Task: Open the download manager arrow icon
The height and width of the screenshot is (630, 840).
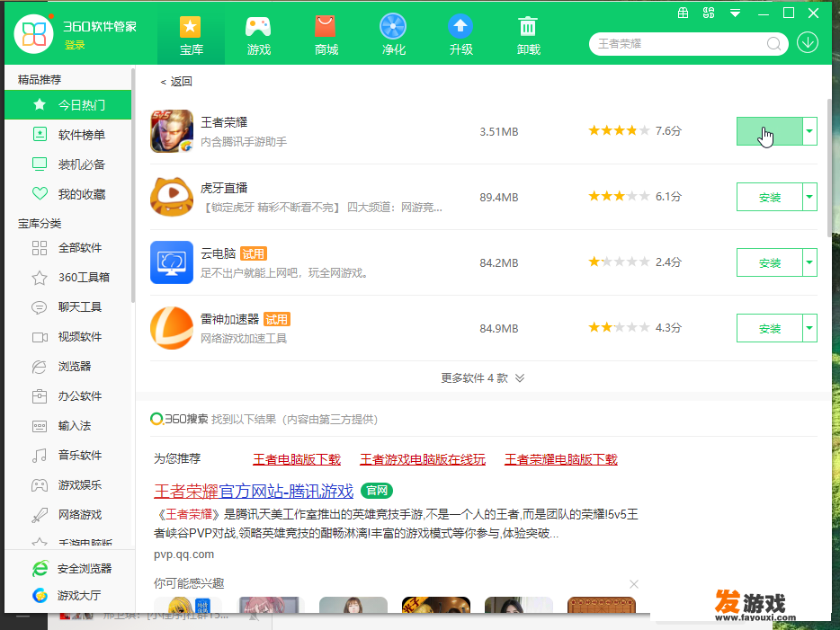Action: tap(808, 42)
